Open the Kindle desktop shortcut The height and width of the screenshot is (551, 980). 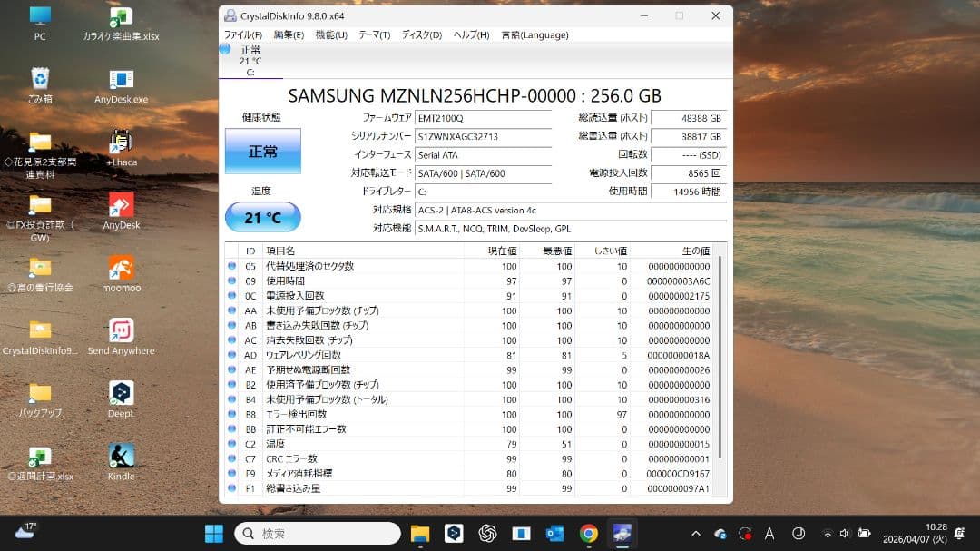121,463
